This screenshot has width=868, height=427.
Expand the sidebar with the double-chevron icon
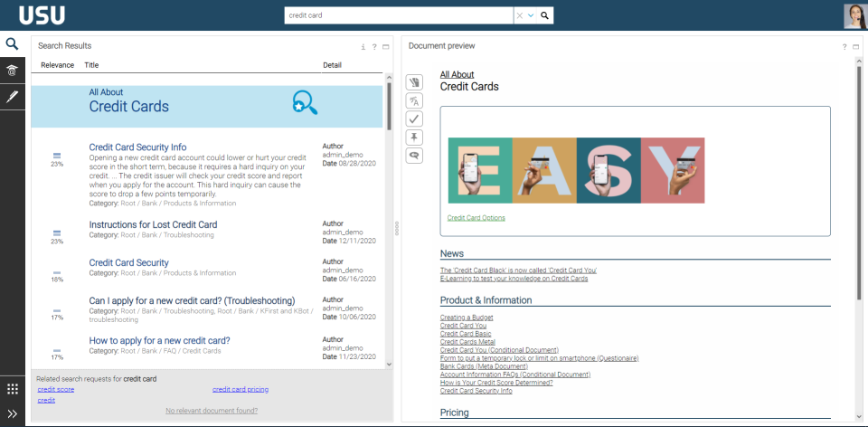pyautogui.click(x=12, y=413)
